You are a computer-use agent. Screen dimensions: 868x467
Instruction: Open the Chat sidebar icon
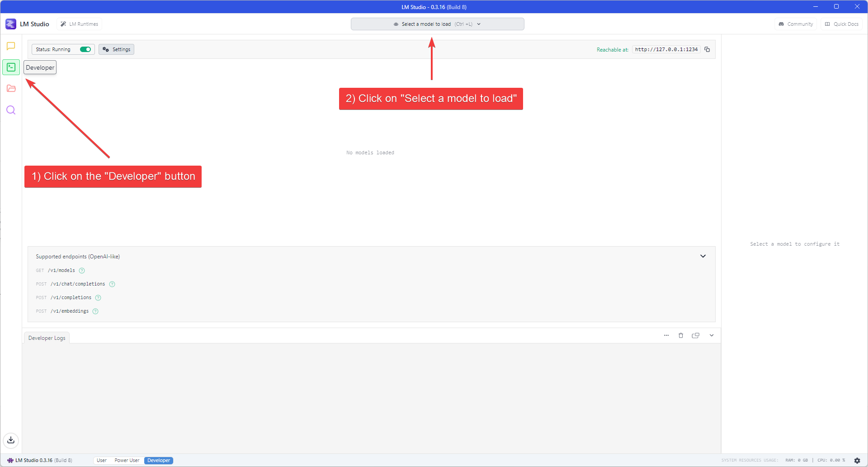click(11, 46)
